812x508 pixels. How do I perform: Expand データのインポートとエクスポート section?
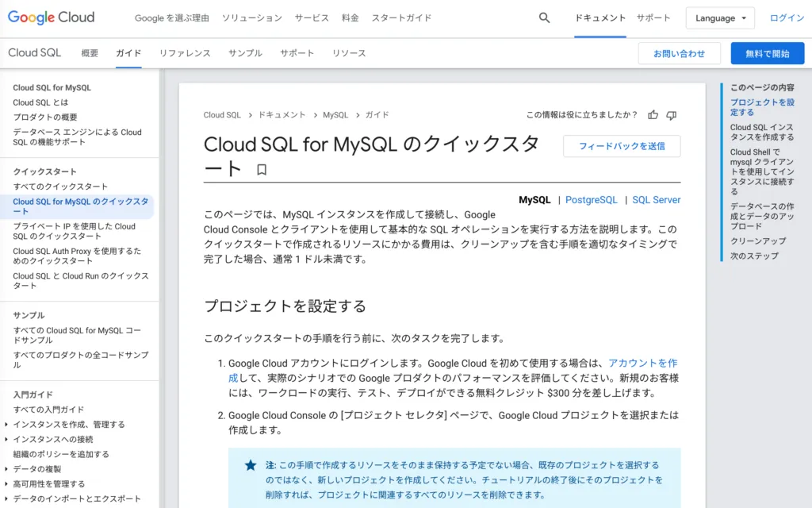[x=6, y=498]
